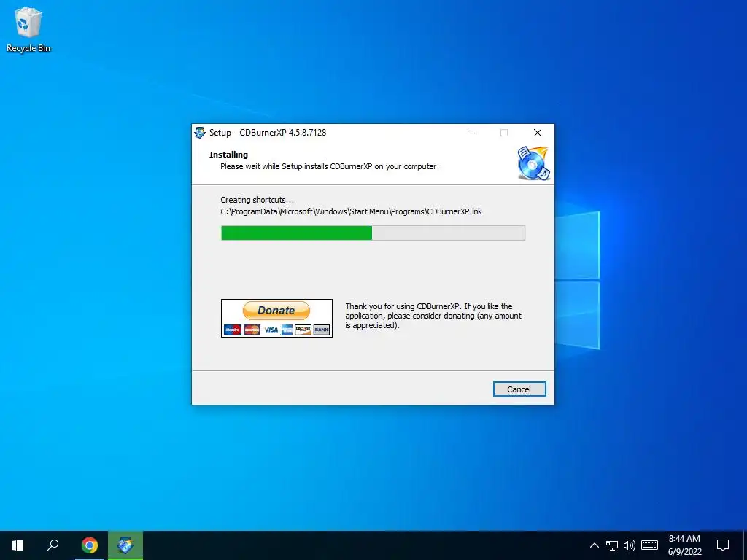Open the Action Center notifications icon
Image resolution: width=747 pixels, height=560 pixels.
coord(723,545)
